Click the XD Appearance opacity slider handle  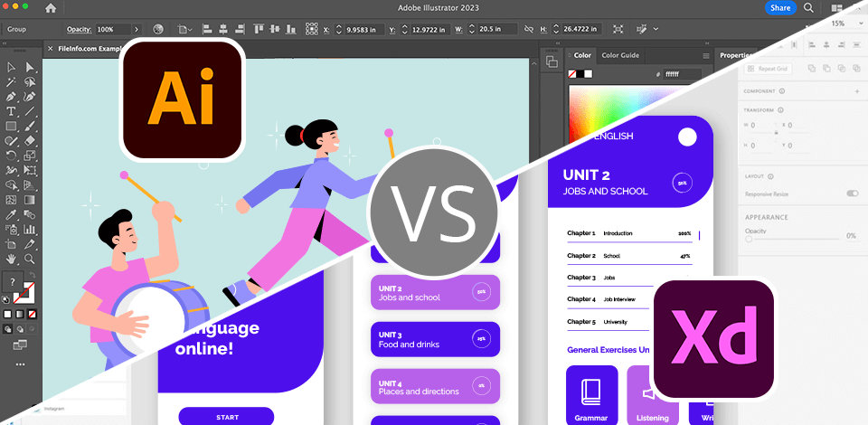[x=749, y=239]
